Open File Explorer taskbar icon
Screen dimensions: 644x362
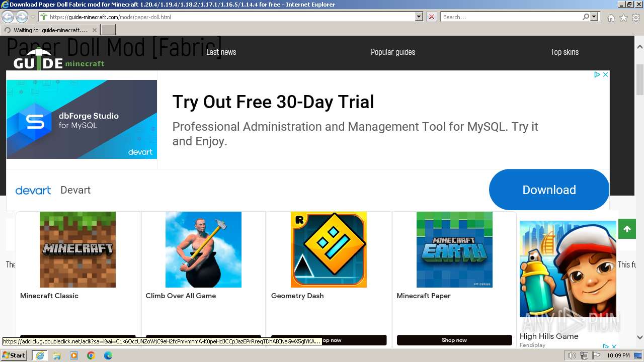click(x=57, y=355)
